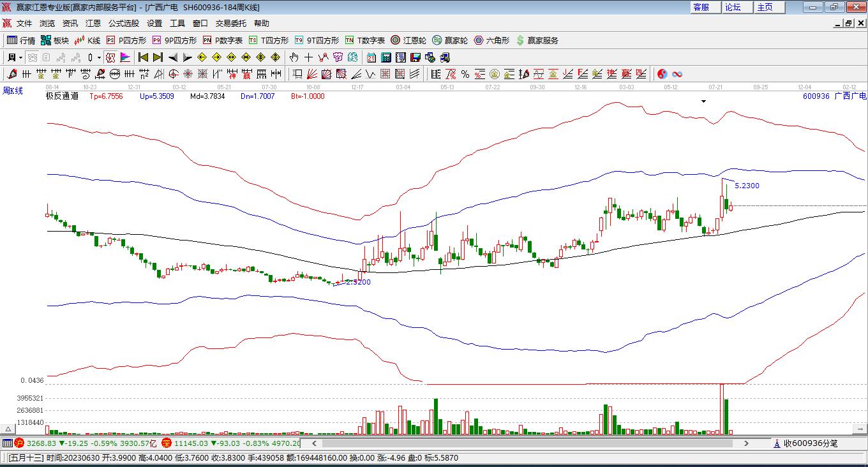Open the P数字表 tool
Viewport: 868px width, 467px height.
click(x=223, y=40)
